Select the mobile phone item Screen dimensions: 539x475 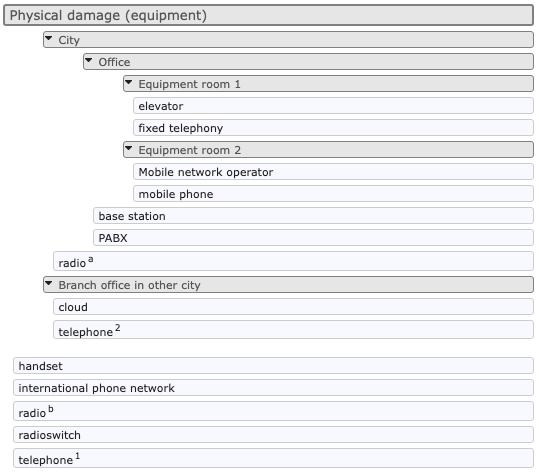[333, 194]
